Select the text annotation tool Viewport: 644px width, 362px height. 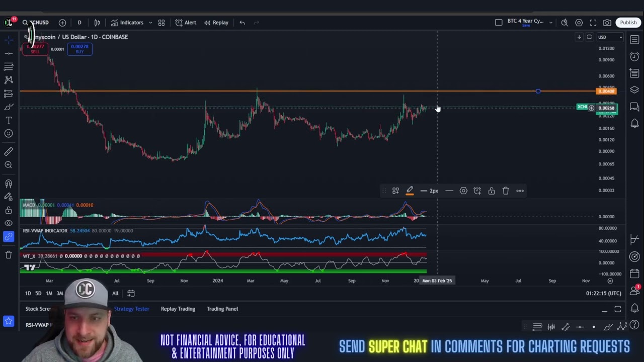pyautogui.click(x=9, y=120)
